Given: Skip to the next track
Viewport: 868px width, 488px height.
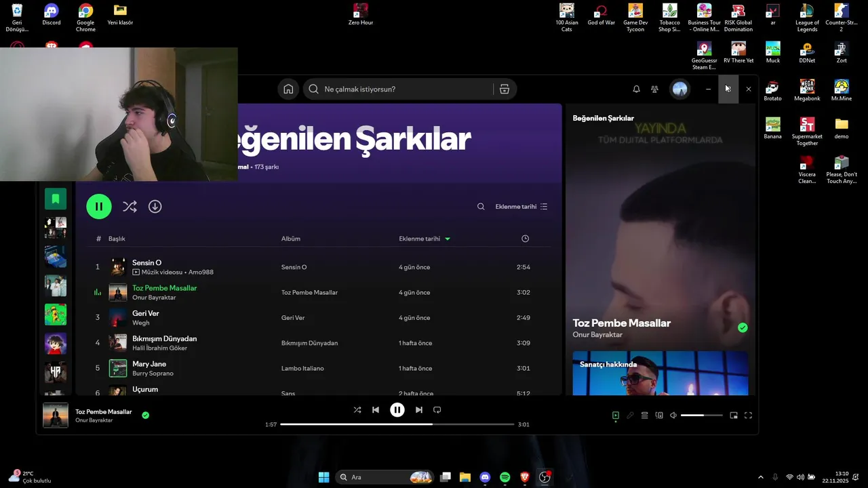Looking at the screenshot, I should [x=419, y=410].
